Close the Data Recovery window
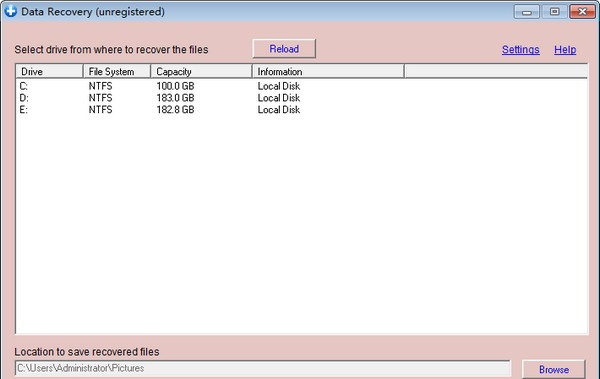This screenshot has height=379, width=600. 582,12
